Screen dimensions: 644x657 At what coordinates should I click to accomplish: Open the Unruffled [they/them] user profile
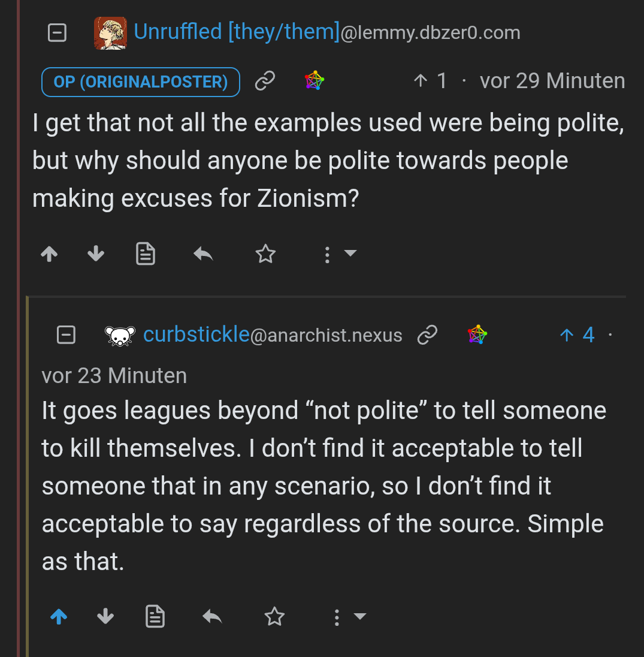pos(237,32)
